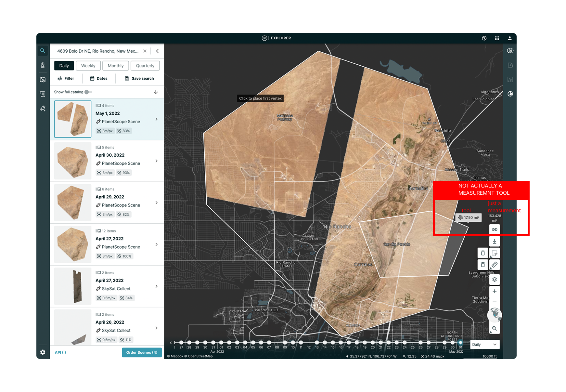Viewport: 566px width, 392px height.
Task: Click the globe overview icon
Action: 495,315
